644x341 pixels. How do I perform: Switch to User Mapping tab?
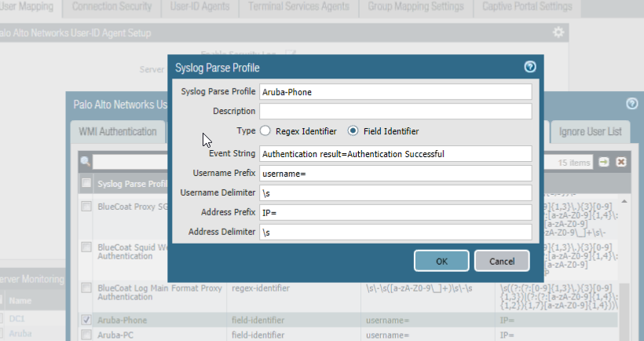click(x=27, y=7)
